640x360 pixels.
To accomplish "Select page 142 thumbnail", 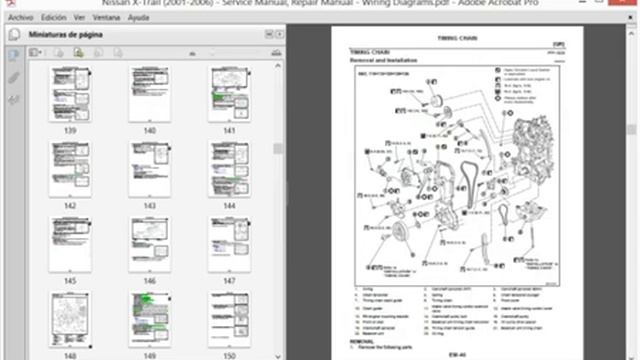I will point(70,169).
